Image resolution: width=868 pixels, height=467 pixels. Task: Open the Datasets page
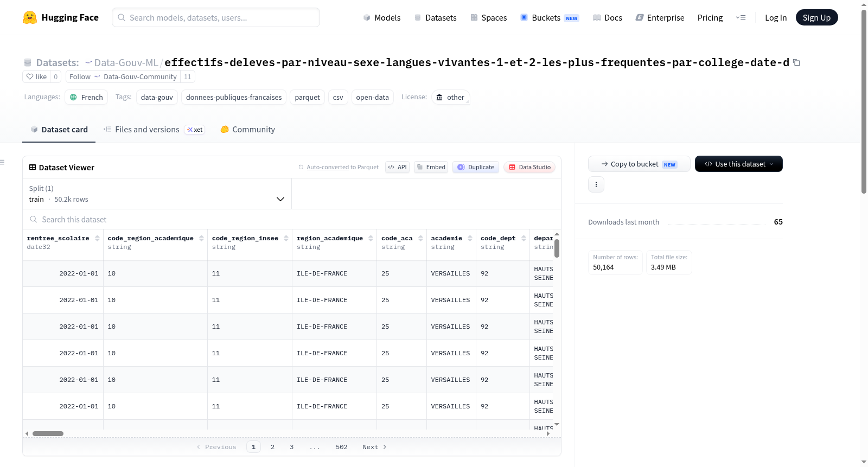coord(435,17)
